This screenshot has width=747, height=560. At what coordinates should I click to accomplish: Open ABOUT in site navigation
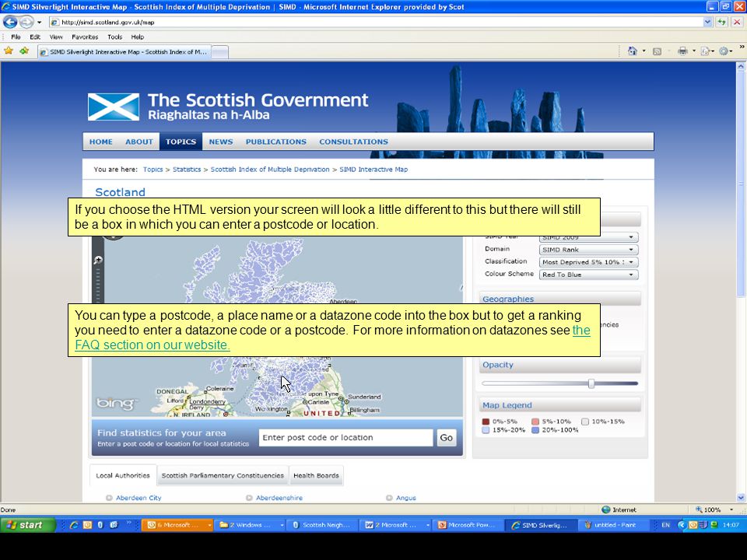pos(139,142)
